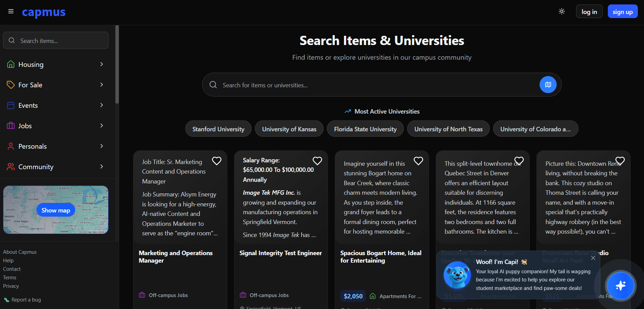
Task: Click the sign up button
Action: [622, 12]
